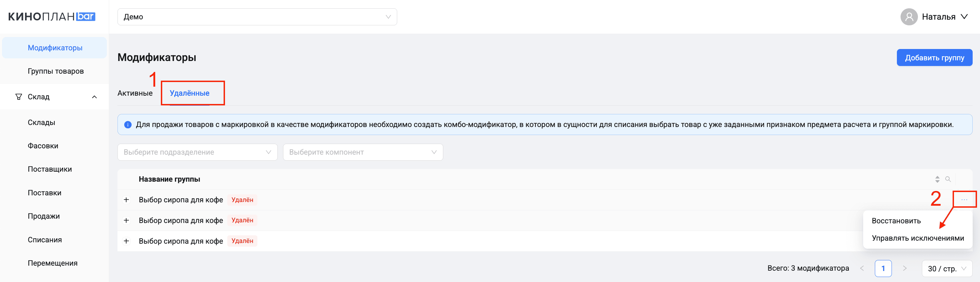Screen dimensions: 980x282
Task: Select Восстановить from the context menu
Action: pyautogui.click(x=896, y=221)
